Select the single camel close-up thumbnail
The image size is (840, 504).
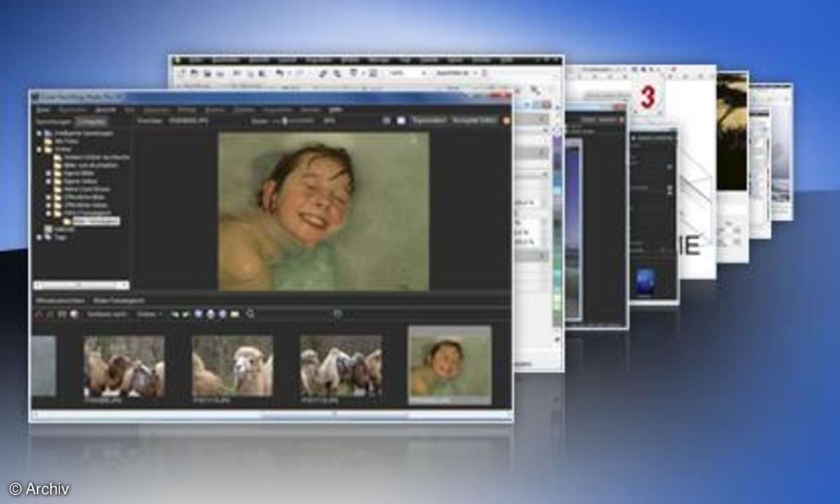click(x=232, y=366)
